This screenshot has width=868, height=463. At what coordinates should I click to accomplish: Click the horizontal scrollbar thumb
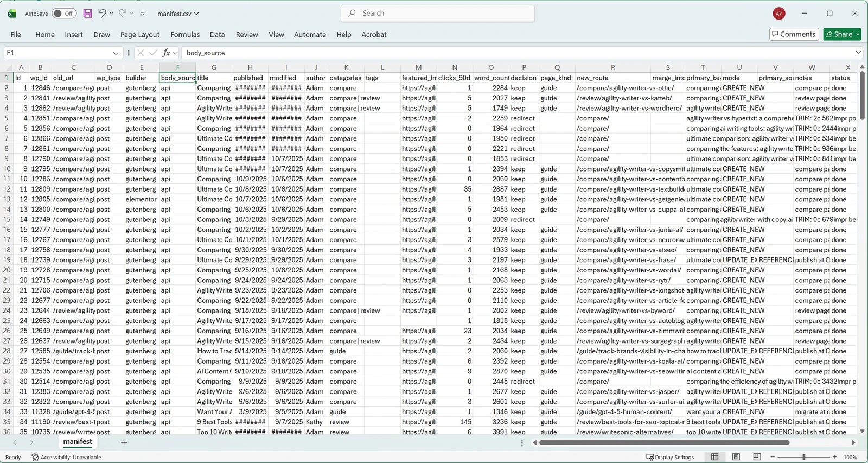pos(663,442)
